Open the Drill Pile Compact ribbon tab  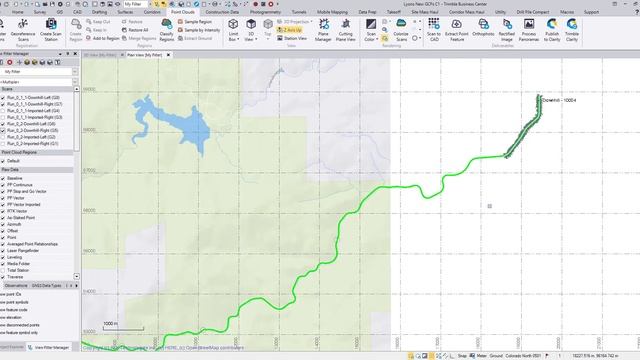(533, 12)
